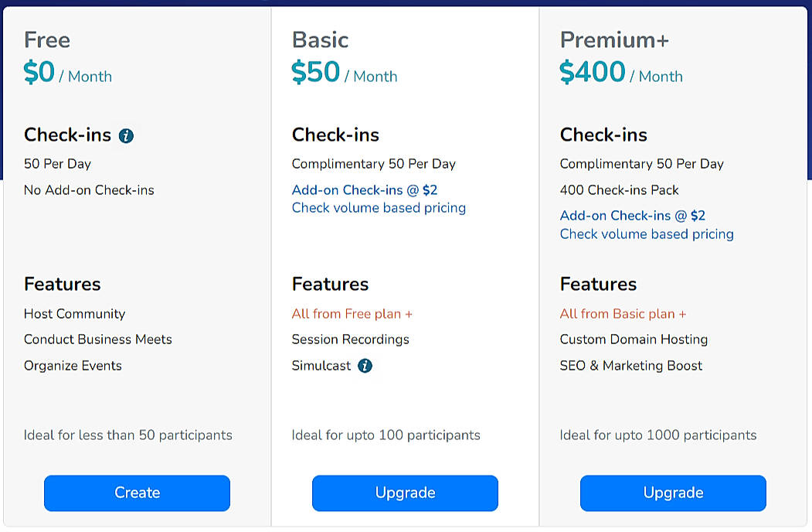Click the Add-on Check-ins @ $2 link in Basic
The height and width of the screenshot is (532, 812).
[x=364, y=189]
